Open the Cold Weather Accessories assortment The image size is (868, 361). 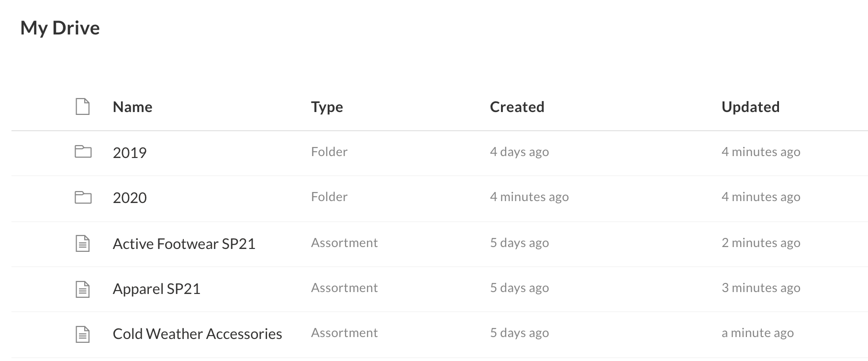click(198, 334)
